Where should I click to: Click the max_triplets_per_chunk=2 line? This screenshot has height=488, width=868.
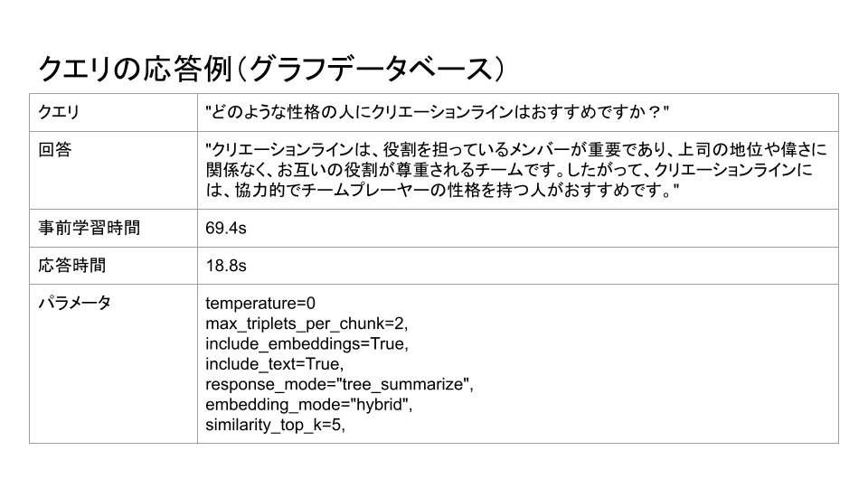click(x=307, y=324)
